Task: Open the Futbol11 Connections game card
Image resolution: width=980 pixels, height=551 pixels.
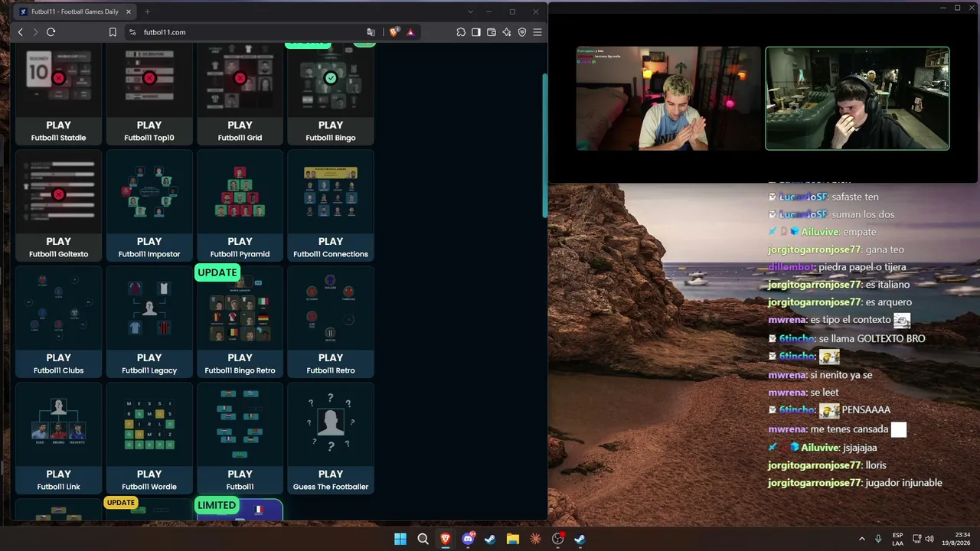Action: pyautogui.click(x=331, y=205)
